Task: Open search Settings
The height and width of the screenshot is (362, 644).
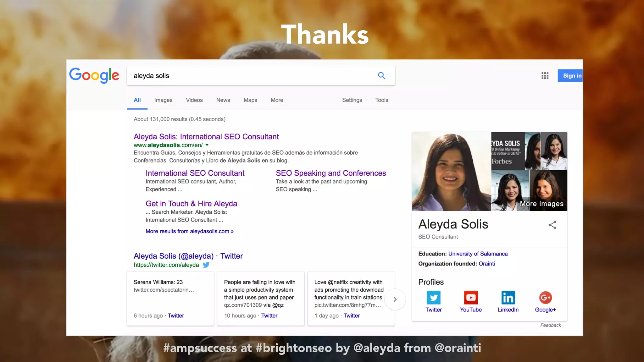Action: click(x=352, y=100)
